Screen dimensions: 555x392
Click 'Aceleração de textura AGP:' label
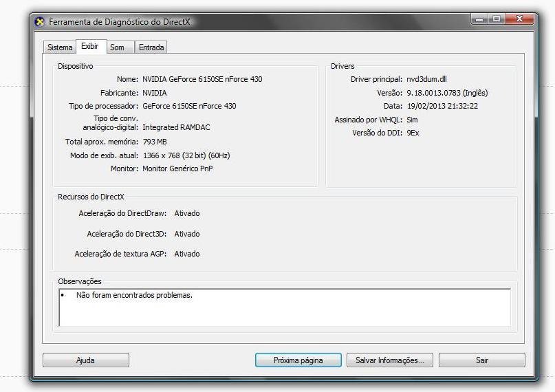[x=120, y=254]
